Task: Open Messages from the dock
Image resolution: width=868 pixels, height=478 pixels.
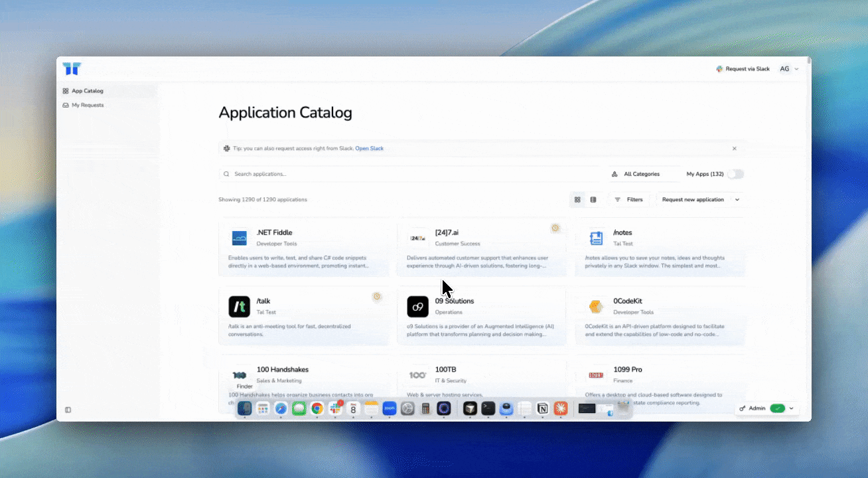Action: (299, 409)
